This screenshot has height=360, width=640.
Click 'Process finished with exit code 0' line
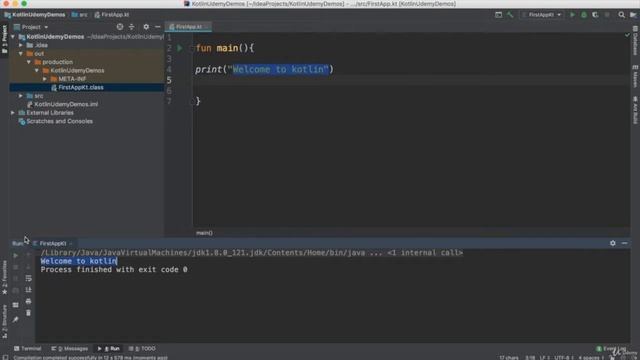coord(114,269)
